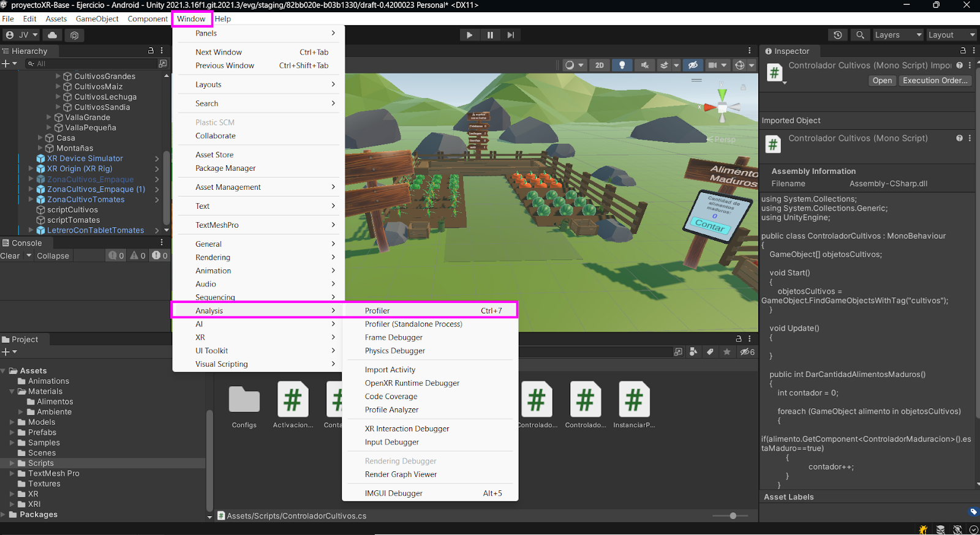Viewport: 980px width, 535px height.
Task: Select the InstanciarP script thumbnail
Action: click(634, 400)
